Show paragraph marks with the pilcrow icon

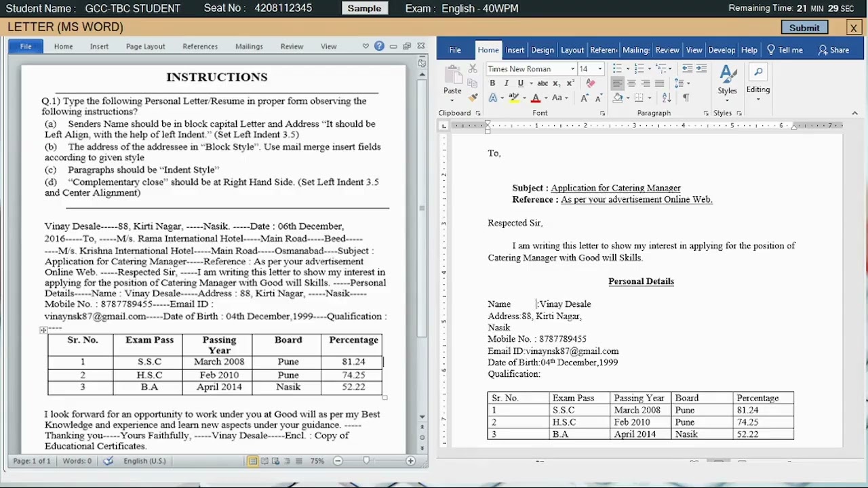(x=686, y=98)
